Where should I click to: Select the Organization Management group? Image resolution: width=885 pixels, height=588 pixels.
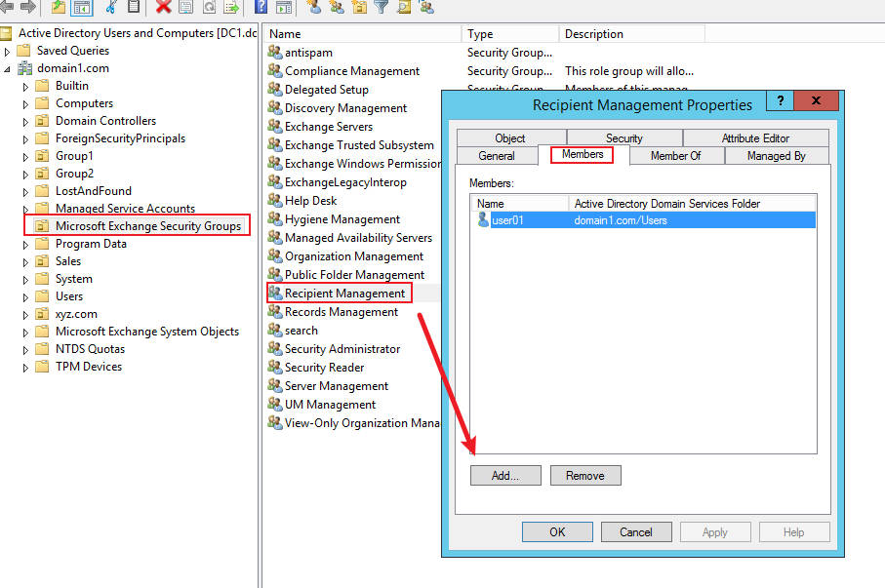coord(354,256)
